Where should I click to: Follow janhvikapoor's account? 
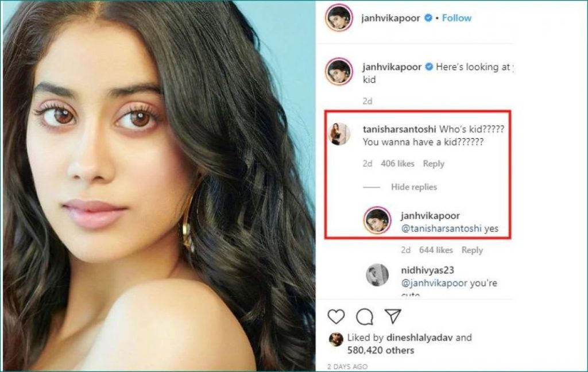[457, 18]
